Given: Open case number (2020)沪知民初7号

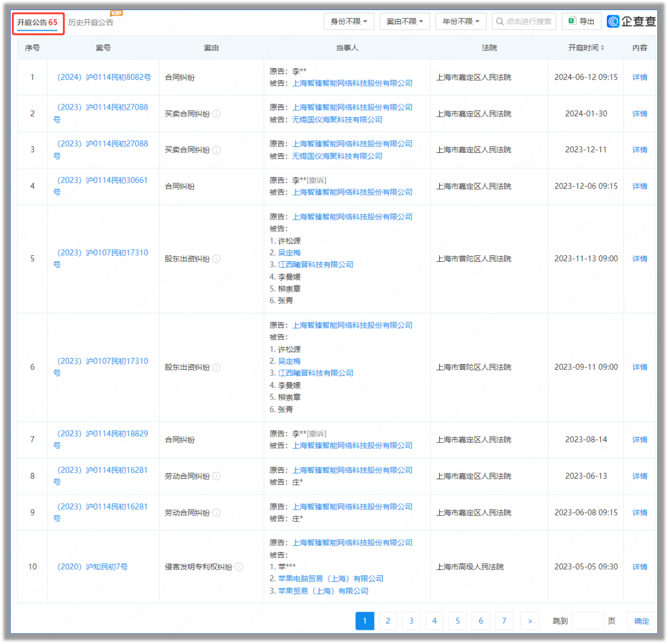Looking at the screenshot, I should [x=92, y=567].
